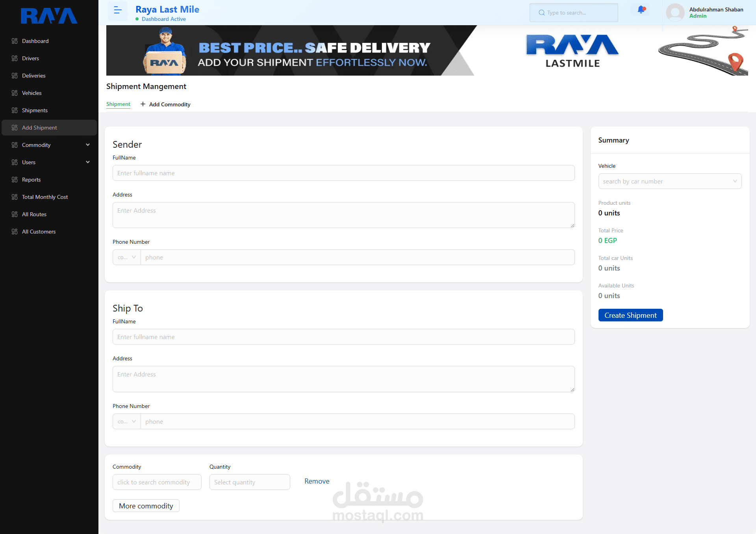Open Reports from the sidebar
This screenshot has height=534, width=756.
pos(31,180)
